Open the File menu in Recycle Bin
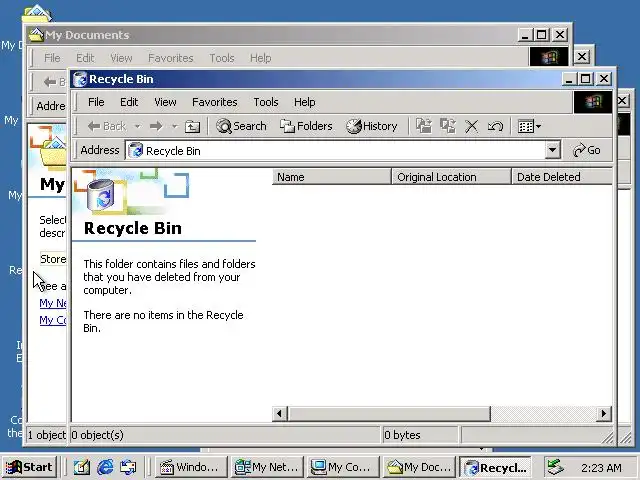The image size is (640, 480). pyautogui.click(x=96, y=102)
